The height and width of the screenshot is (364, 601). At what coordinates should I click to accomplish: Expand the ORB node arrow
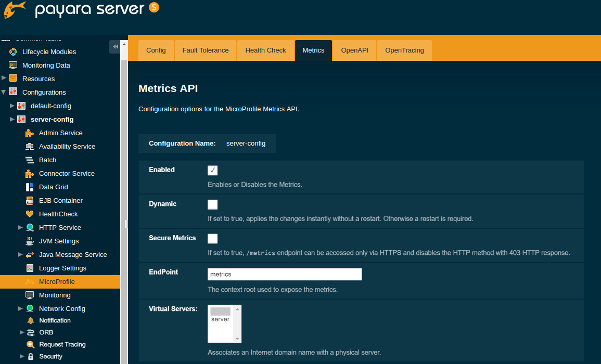coord(22,332)
